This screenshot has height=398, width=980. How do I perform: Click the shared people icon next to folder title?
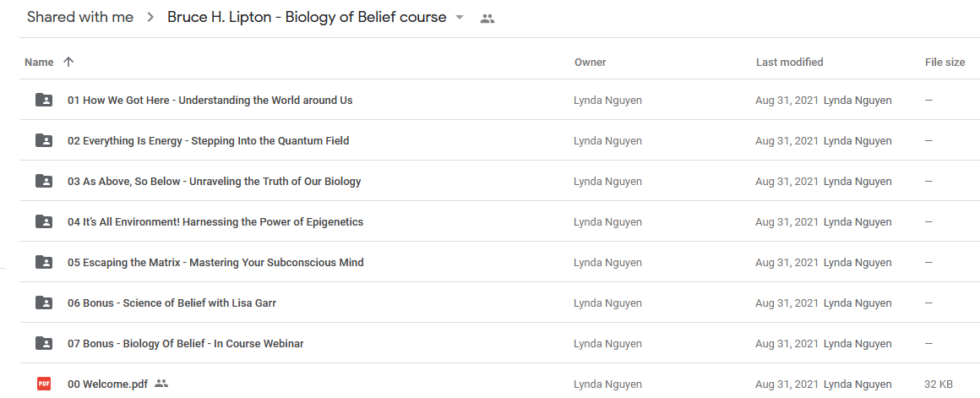487,19
